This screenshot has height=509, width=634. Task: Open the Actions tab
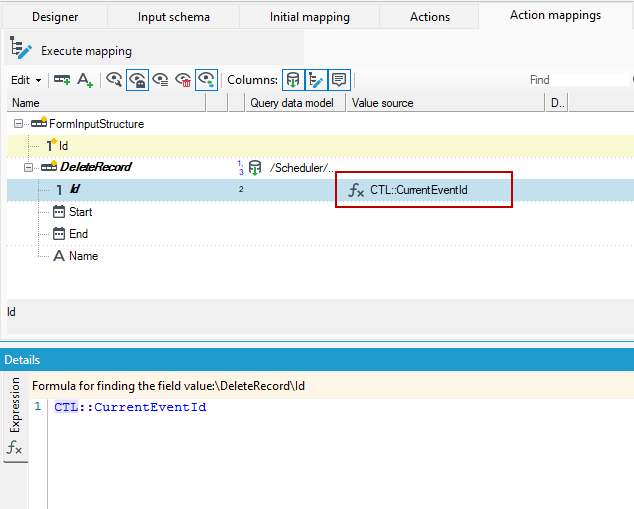[429, 17]
